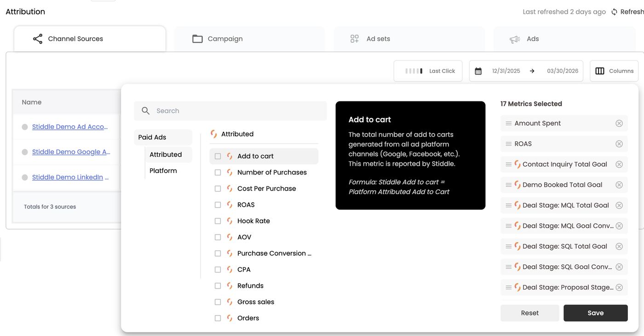This screenshot has height=336, width=644.
Task: Check the Gross sales checkbox
Action: 218,302
